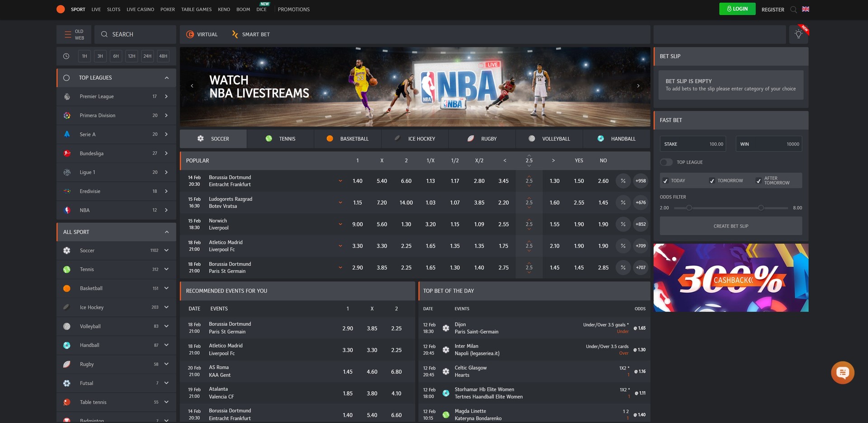
Task: Change language via UK flag icon
Action: (x=806, y=9)
